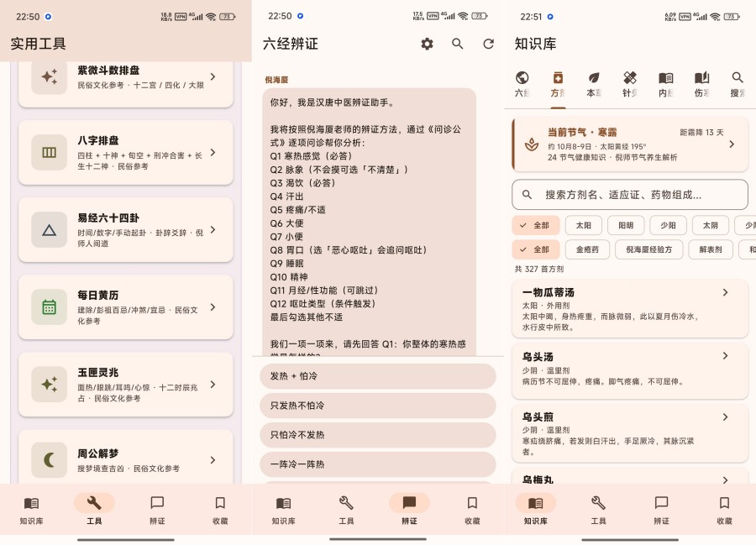
Task: Open 每日黄历 via its chevron arrow
Action: [x=213, y=307]
